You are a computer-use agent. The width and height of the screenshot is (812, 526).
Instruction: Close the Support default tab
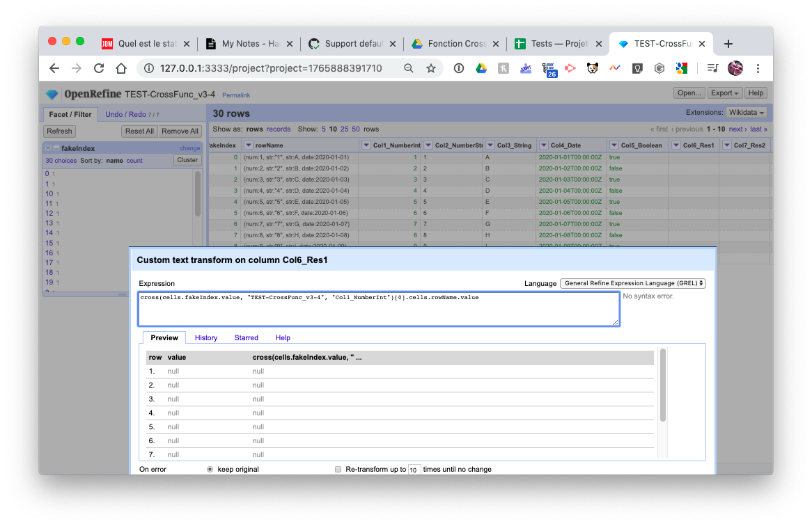[393, 44]
